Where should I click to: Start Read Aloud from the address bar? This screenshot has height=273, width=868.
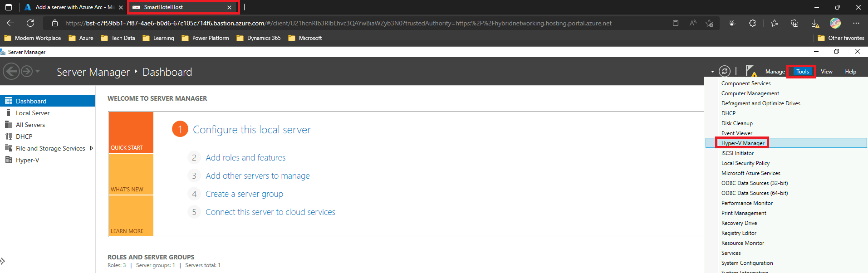(693, 23)
